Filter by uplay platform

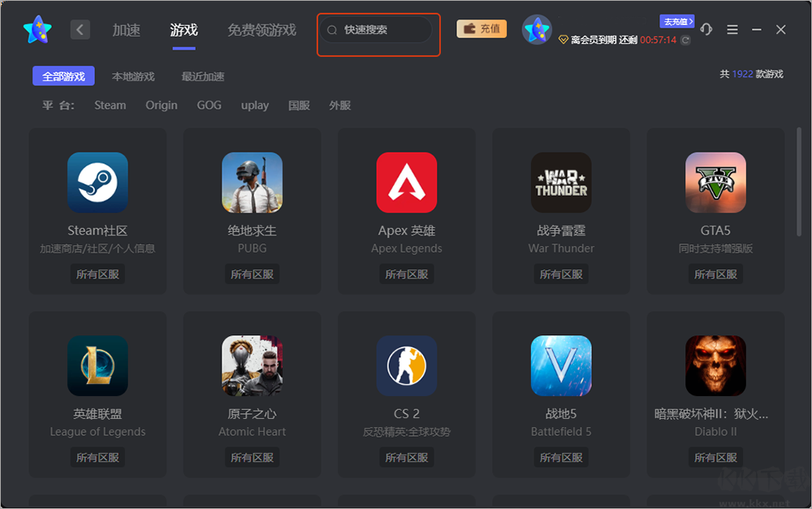[255, 105]
